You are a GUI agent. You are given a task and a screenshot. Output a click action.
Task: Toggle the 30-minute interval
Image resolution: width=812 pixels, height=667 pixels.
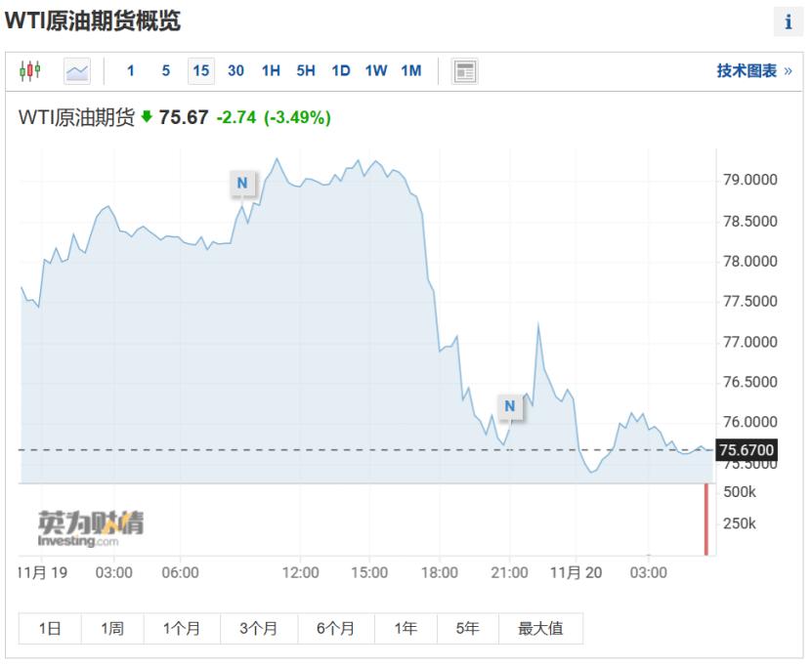[x=235, y=70]
